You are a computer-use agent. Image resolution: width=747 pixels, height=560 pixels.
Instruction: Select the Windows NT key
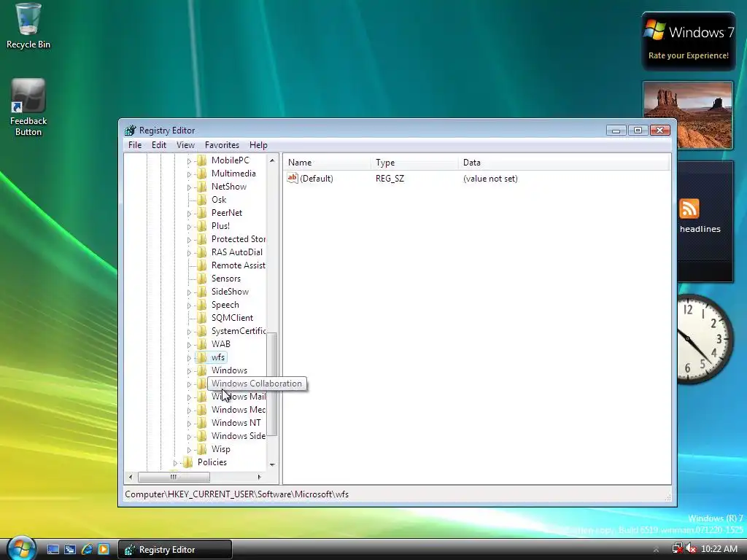(x=236, y=422)
